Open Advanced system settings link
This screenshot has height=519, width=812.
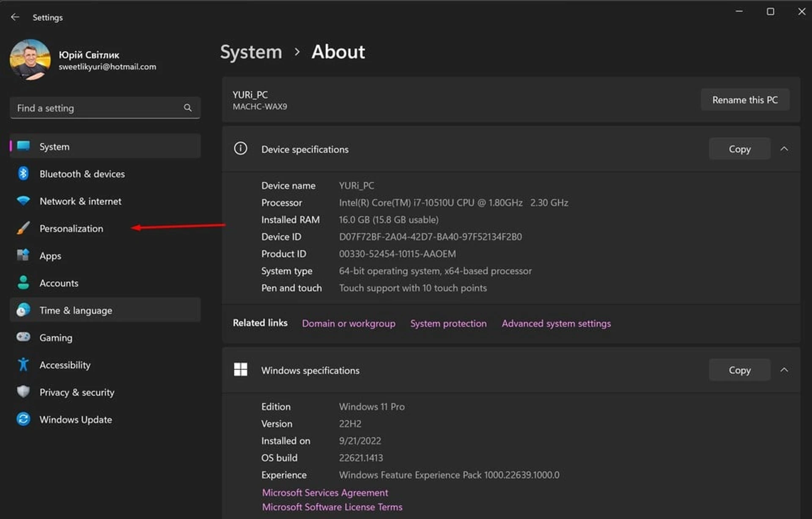coord(556,324)
